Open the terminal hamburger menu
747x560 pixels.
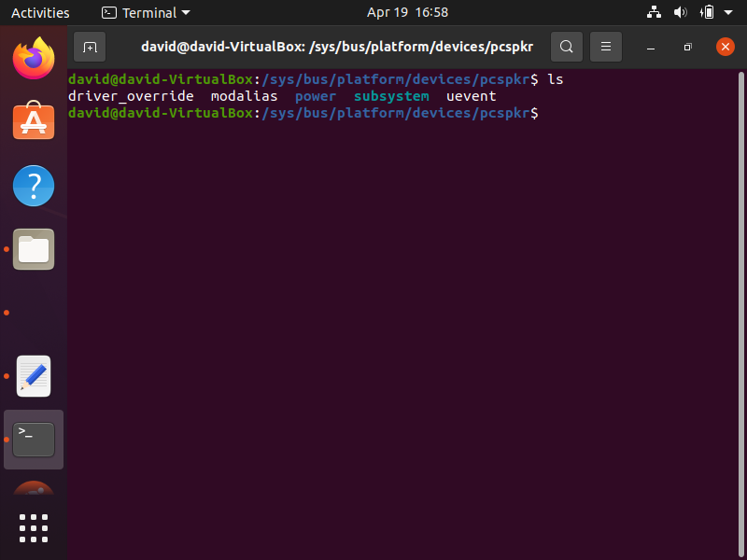606,47
